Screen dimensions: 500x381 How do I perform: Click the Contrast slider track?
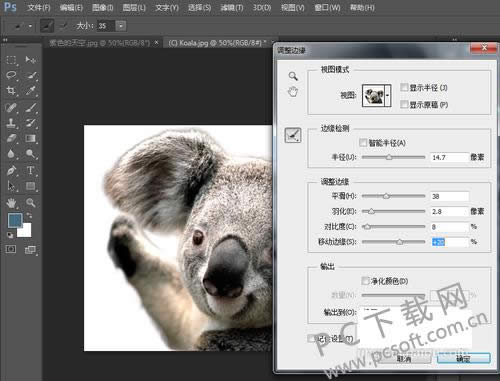393,226
